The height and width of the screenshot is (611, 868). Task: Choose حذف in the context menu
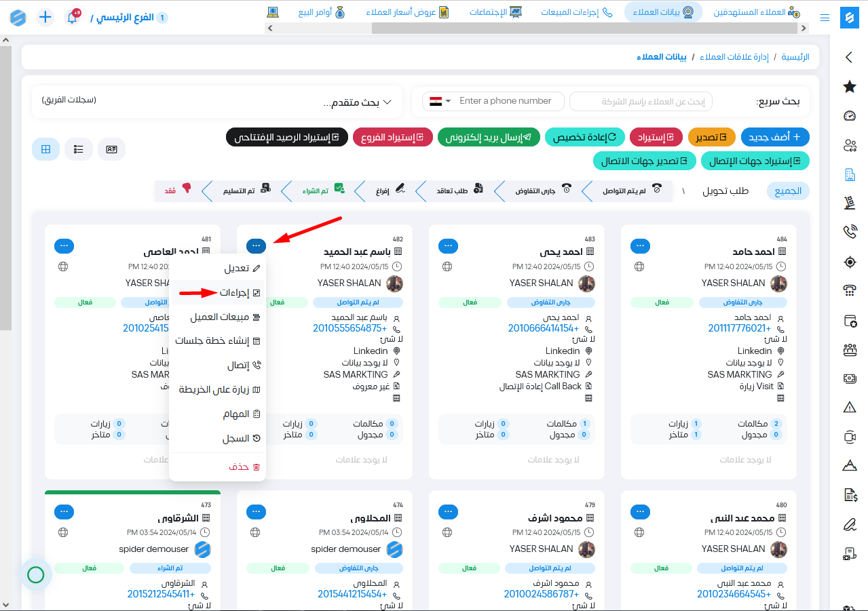(x=238, y=467)
